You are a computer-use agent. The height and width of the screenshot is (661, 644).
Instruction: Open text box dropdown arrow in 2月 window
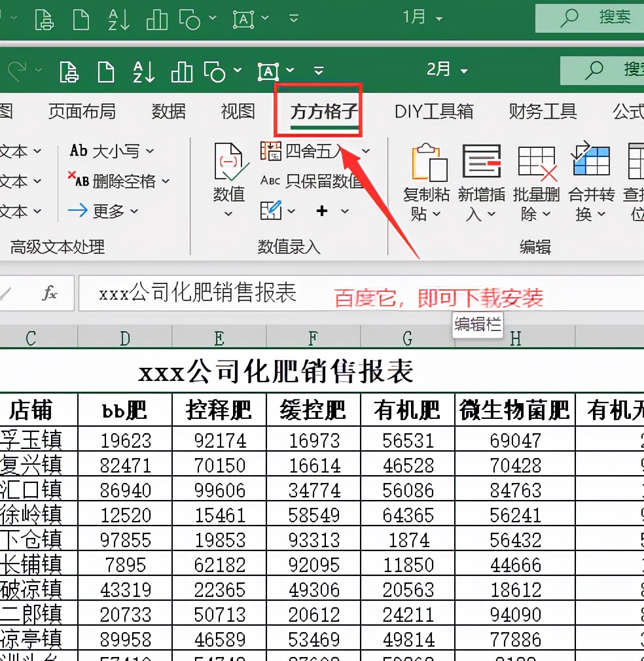(290, 69)
